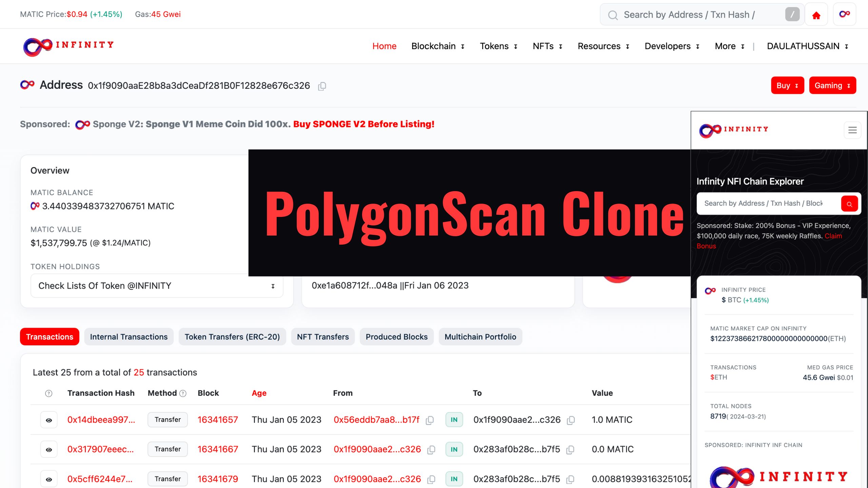Switch to the Internal Transactions tab
This screenshot has height=488, width=868.
tap(129, 337)
